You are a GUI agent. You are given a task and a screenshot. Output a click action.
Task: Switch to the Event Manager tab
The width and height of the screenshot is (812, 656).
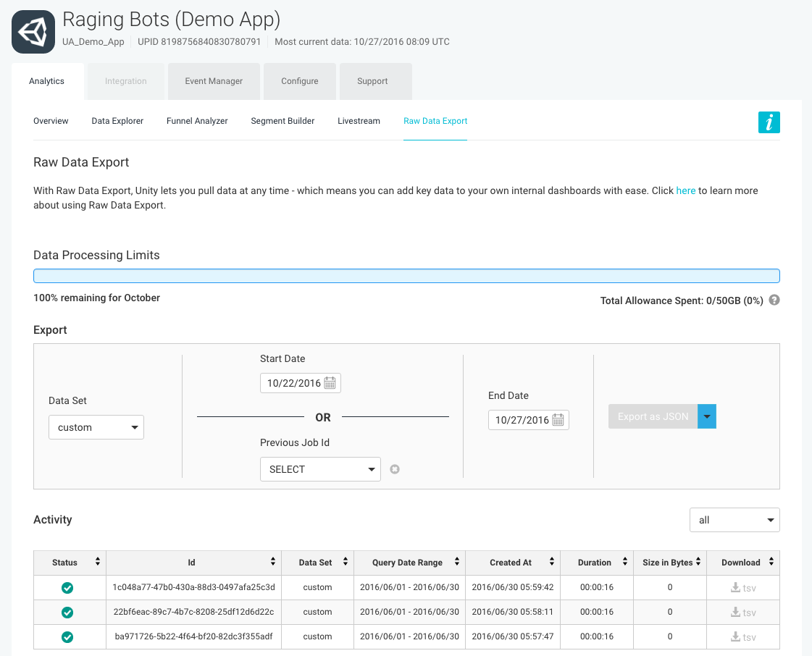point(214,81)
